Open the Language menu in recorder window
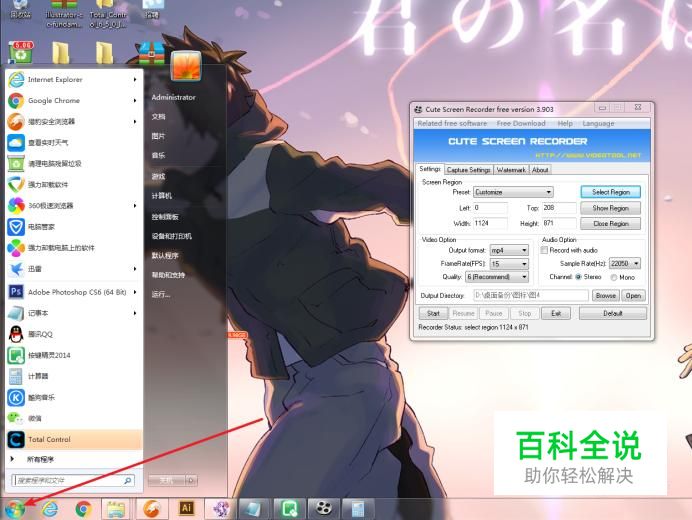This screenshot has width=692, height=520. [x=598, y=124]
